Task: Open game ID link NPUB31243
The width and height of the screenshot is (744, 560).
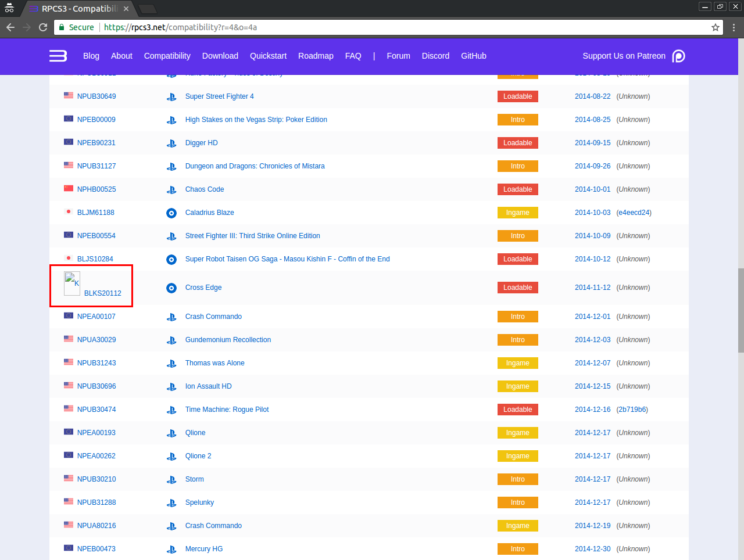Action: pyautogui.click(x=96, y=363)
